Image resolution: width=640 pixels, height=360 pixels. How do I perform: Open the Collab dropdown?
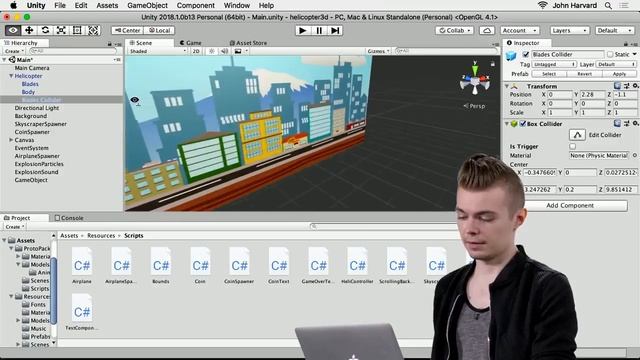pos(454,30)
